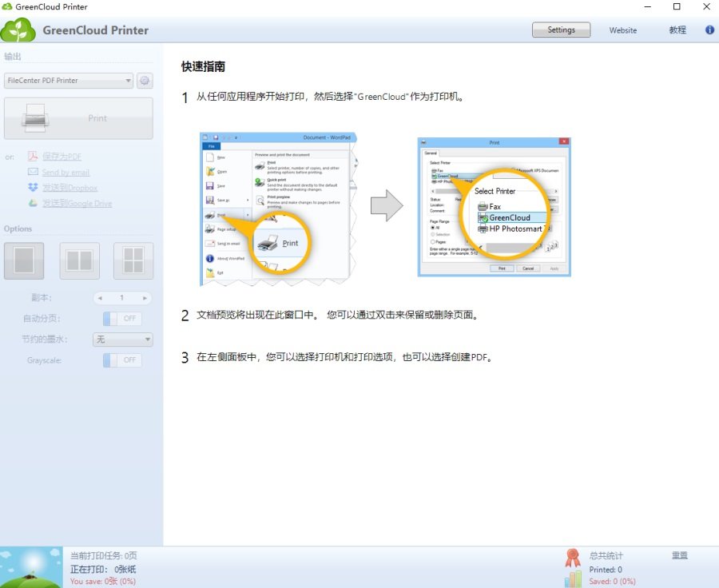Open printer properties gear icon
Viewport: 719px width, 588px height.
145,81
